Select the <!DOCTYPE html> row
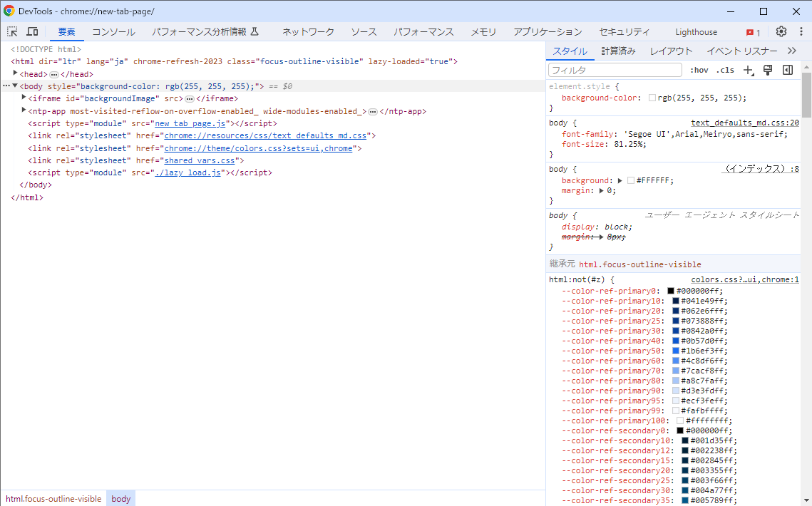Screen dimensions: 812x506 (x=46, y=49)
